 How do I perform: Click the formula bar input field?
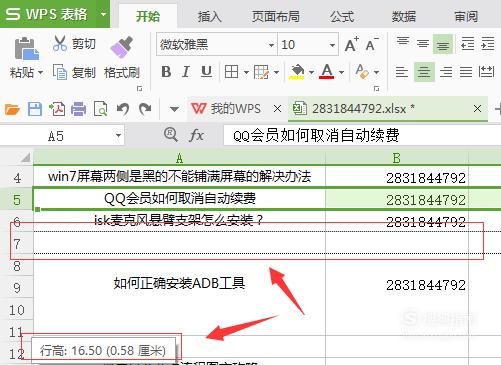pyautogui.click(x=362, y=136)
